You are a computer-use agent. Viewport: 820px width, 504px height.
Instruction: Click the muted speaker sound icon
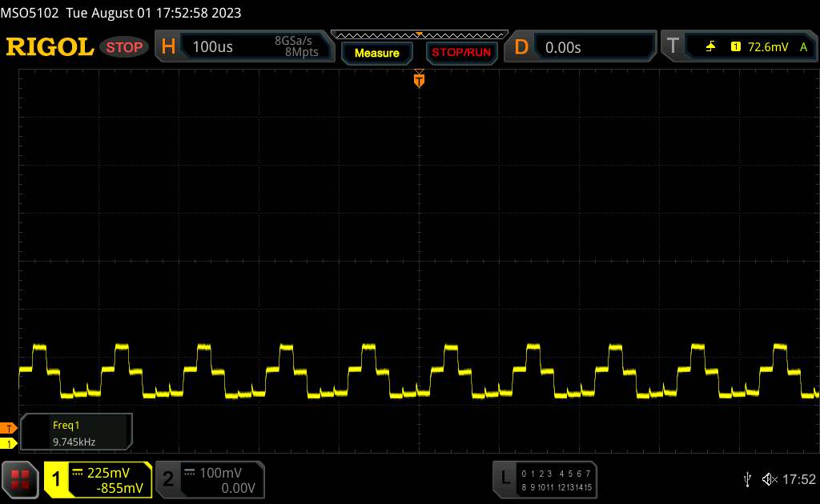click(x=769, y=479)
